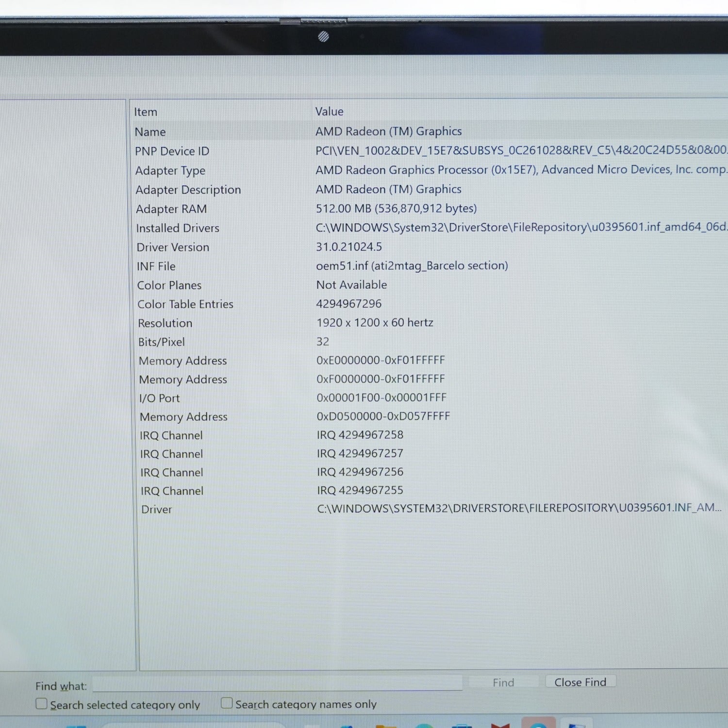Viewport: 728px width, 728px height.
Task: Select the Name row label
Action: pos(150,132)
